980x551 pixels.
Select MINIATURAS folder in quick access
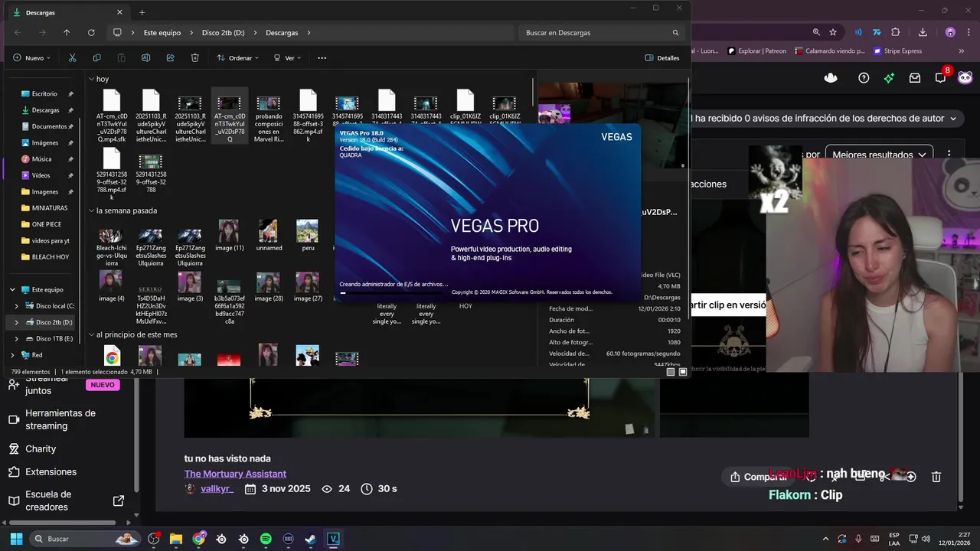49,207
